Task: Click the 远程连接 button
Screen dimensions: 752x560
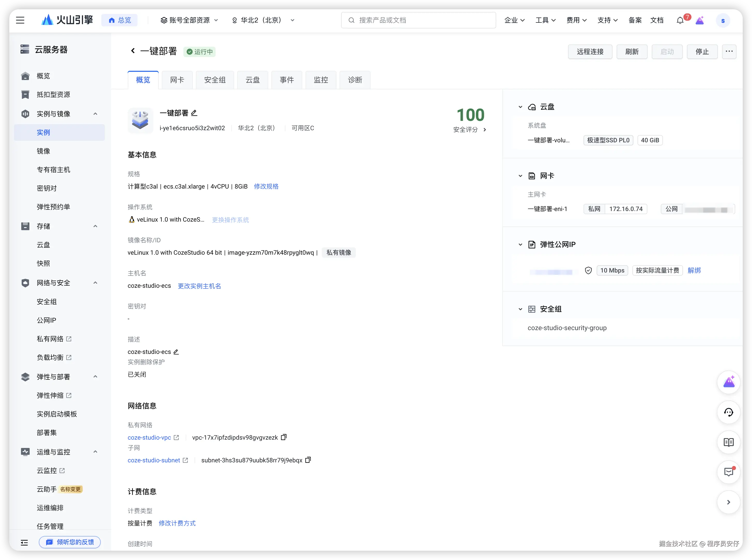Action: tap(590, 51)
